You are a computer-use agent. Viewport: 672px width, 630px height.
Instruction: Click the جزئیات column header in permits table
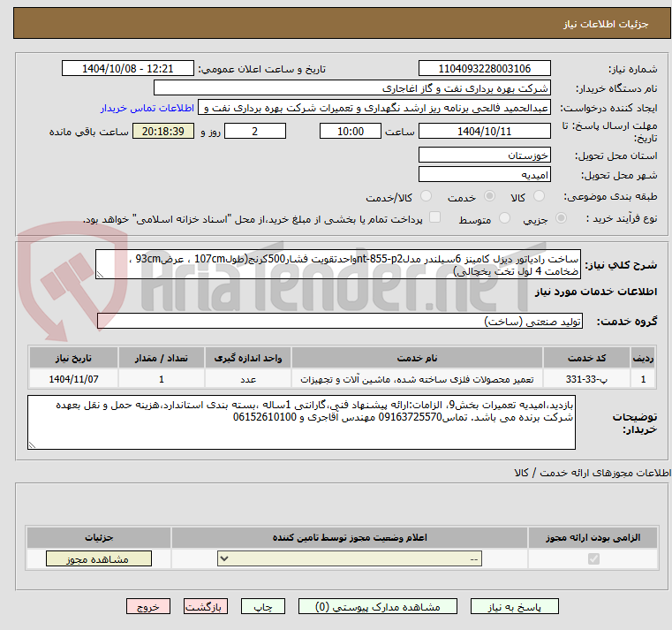[x=99, y=537]
